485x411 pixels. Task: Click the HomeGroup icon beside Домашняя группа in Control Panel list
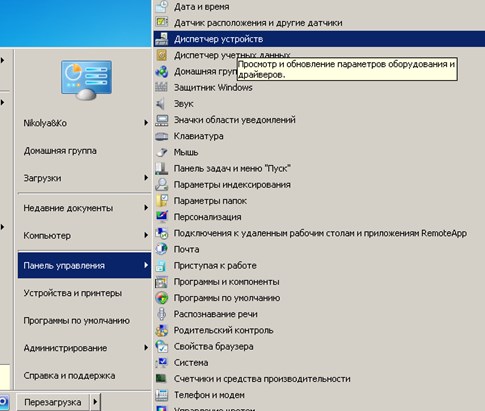point(162,71)
